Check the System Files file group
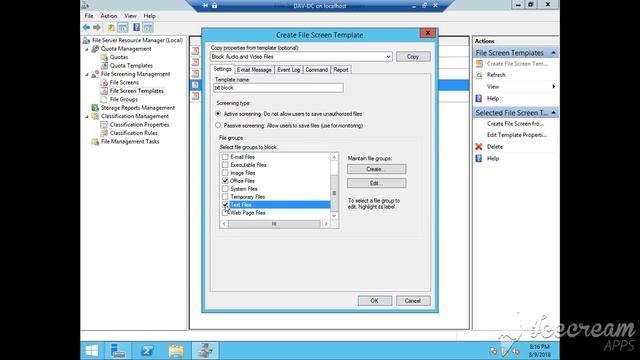 point(225,189)
